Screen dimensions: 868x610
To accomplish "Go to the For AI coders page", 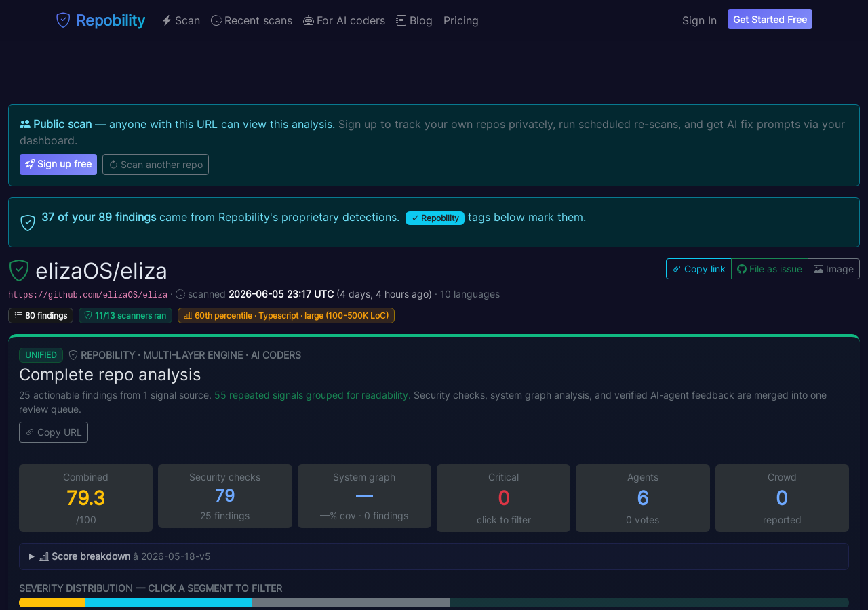I will tap(344, 20).
